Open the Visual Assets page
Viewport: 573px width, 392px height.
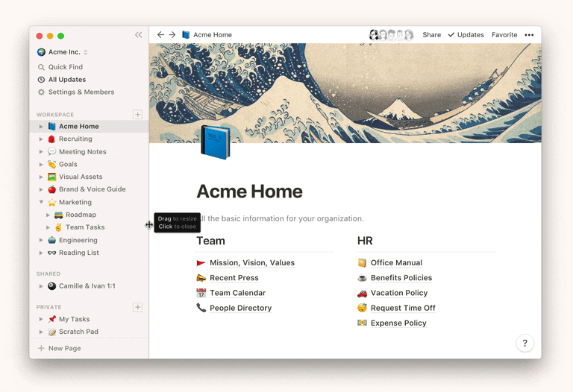coord(81,177)
